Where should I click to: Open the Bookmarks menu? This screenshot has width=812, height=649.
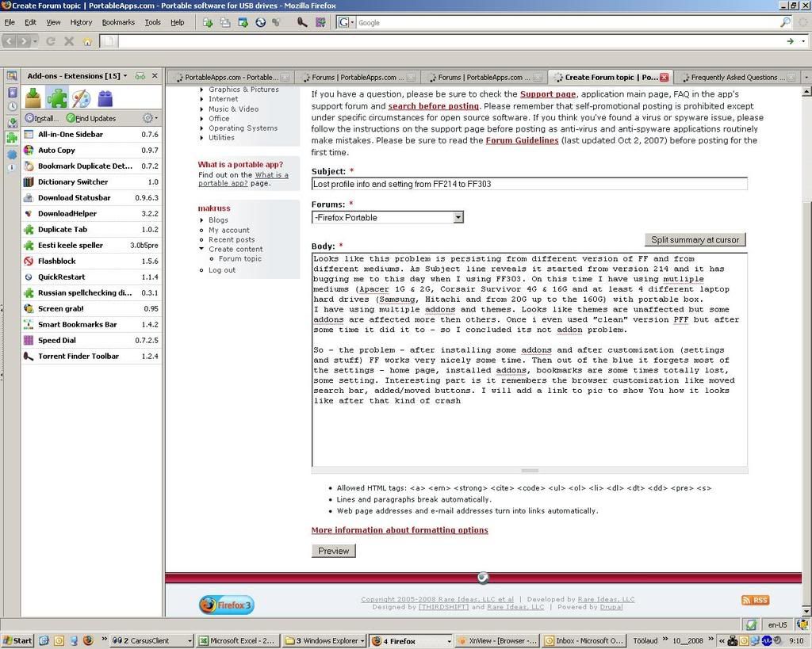coord(118,22)
